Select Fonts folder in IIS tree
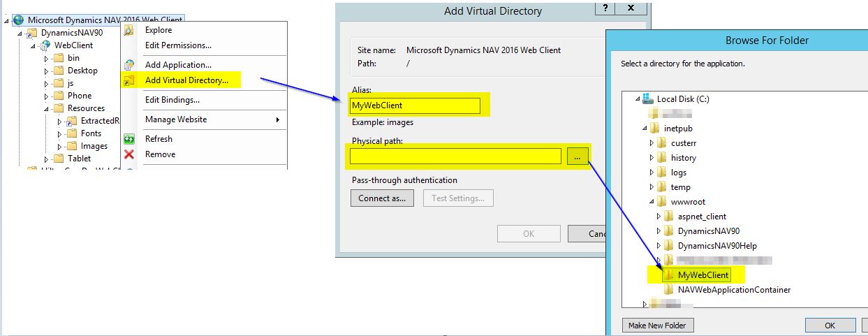868x336 pixels. pyautogui.click(x=91, y=133)
